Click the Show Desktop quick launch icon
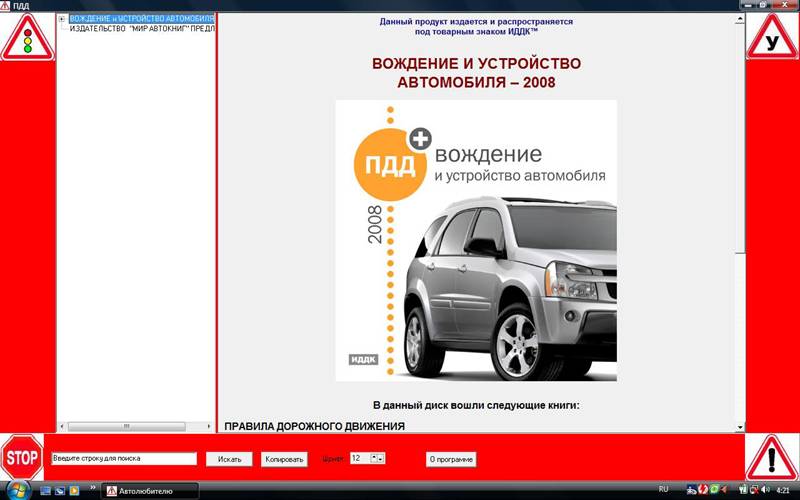This screenshot has height=500, width=800. click(x=45, y=491)
